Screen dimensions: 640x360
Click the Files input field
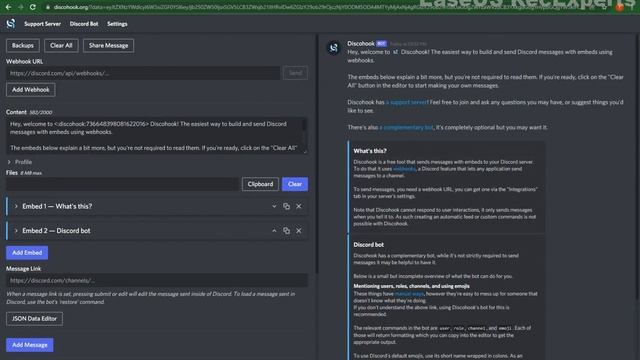pyautogui.click(x=122, y=184)
